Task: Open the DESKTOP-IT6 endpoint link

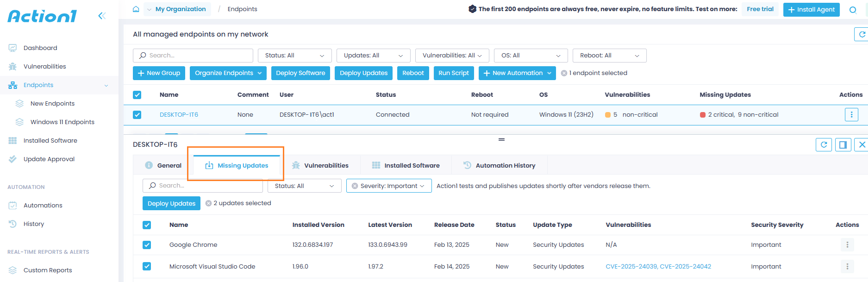Action: click(179, 115)
